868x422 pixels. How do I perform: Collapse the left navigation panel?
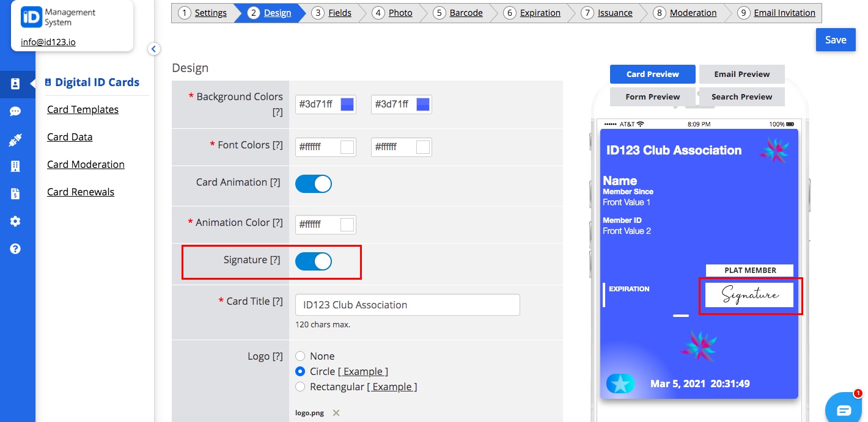click(x=154, y=49)
